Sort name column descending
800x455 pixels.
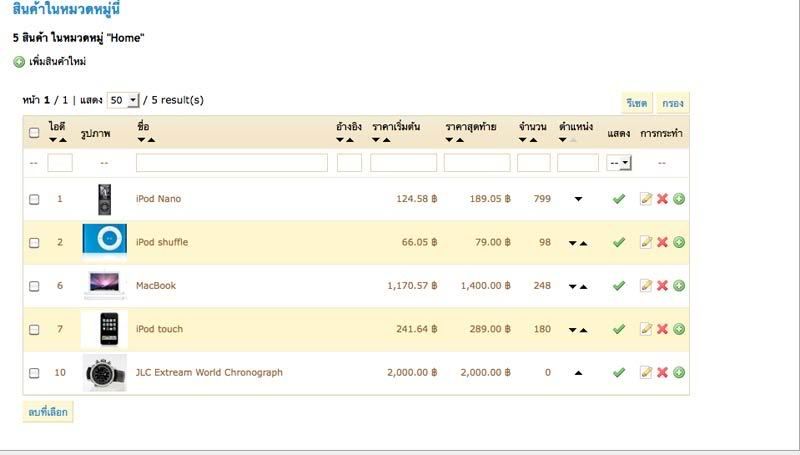pyautogui.click(x=141, y=140)
